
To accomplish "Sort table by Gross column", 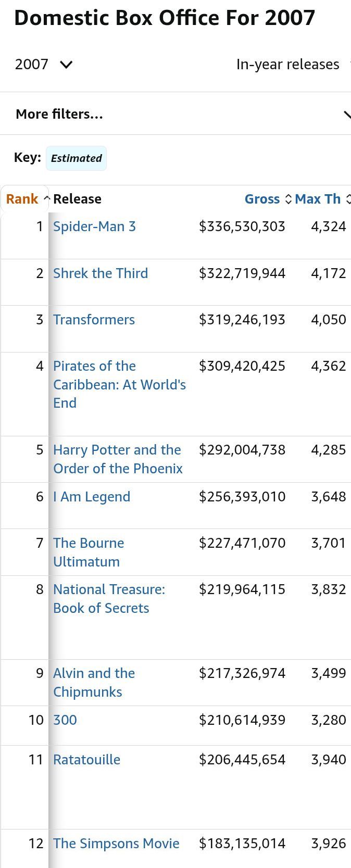I will point(267,199).
